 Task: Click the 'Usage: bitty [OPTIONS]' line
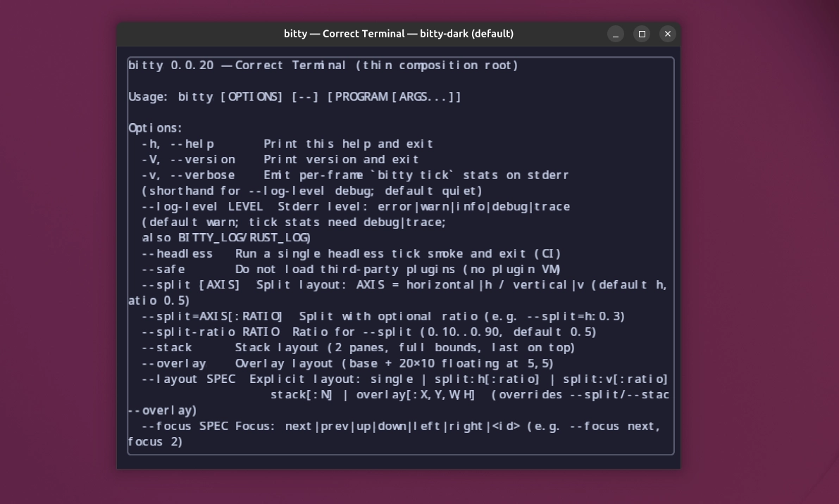coord(295,96)
